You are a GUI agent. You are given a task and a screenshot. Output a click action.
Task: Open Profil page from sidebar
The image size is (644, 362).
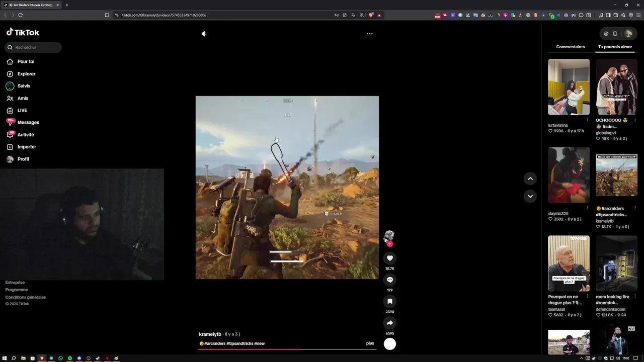(x=18, y=159)
